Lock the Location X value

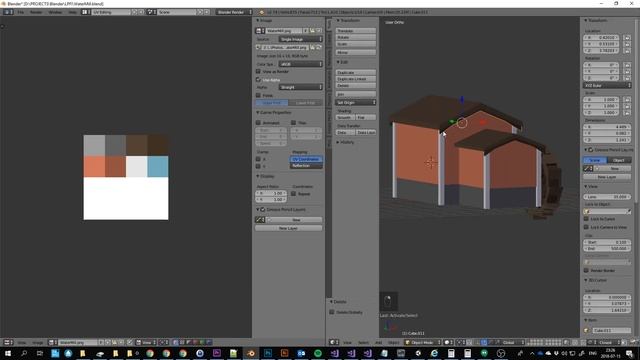627,38
